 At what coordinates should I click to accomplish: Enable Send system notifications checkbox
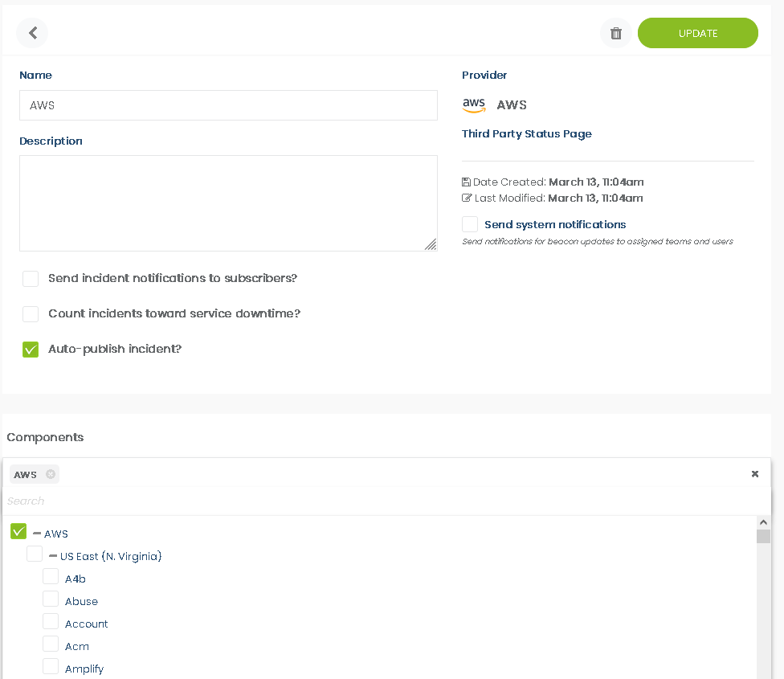click(469, 224)
